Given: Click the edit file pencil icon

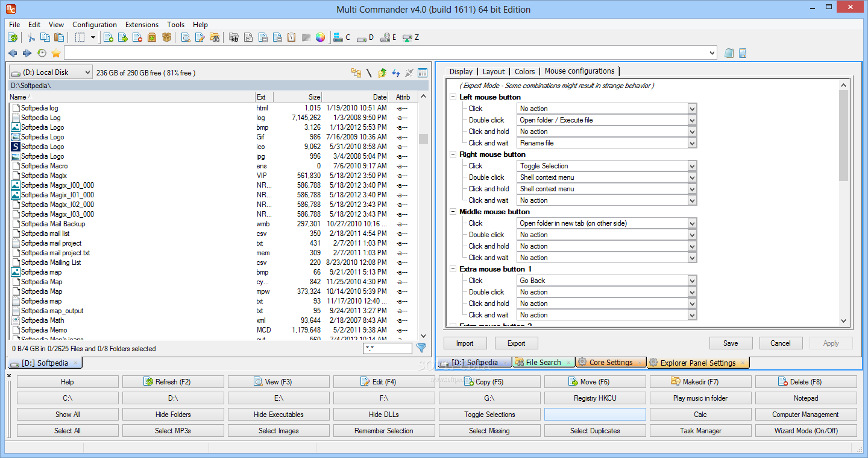Looking at the screenshot, I should coord(200,37).
